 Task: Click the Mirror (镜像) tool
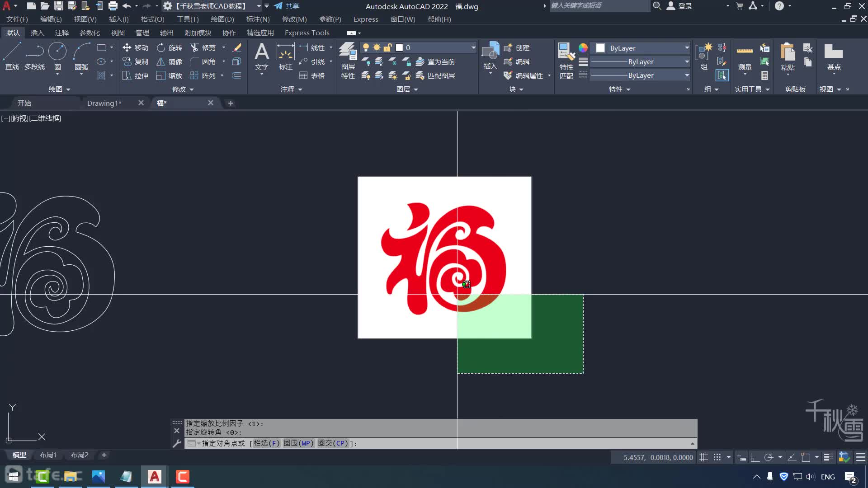coord(170,61)
